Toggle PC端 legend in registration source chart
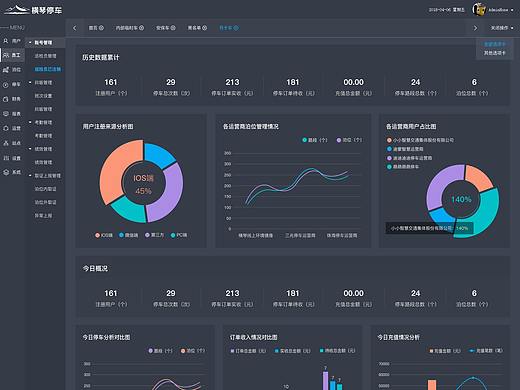The width and height of the screenshot is (520, 390). 179,235
